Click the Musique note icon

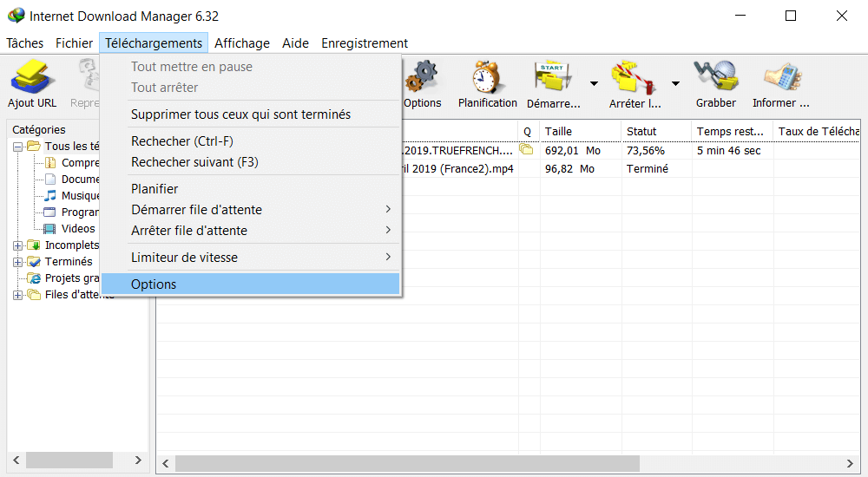[x=50, y=196]
